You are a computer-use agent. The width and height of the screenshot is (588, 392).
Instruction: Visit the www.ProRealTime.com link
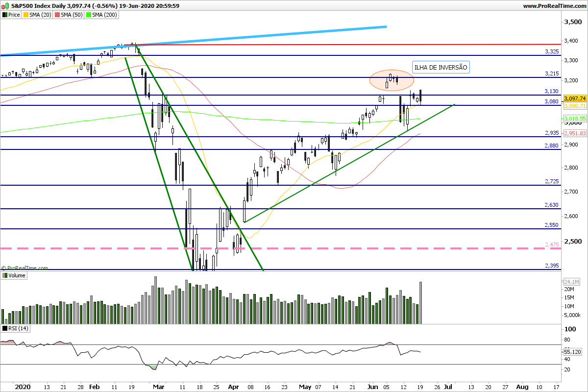click(x=554, y=6)
